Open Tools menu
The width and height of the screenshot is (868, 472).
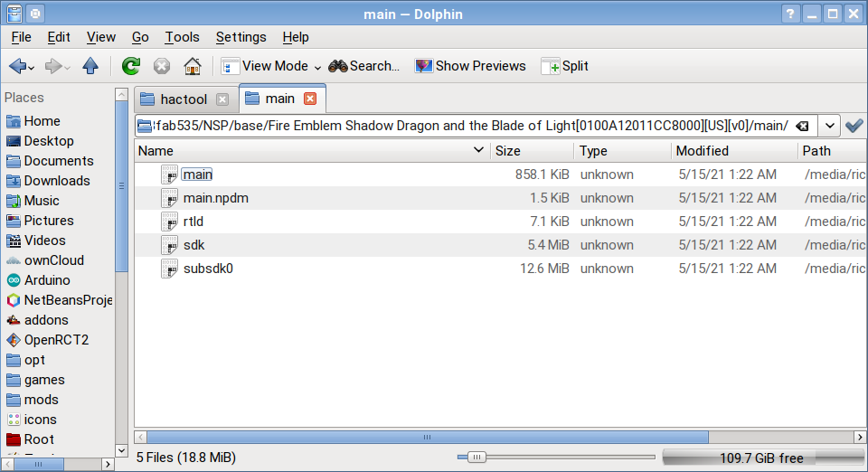click(x=182, y=37)
